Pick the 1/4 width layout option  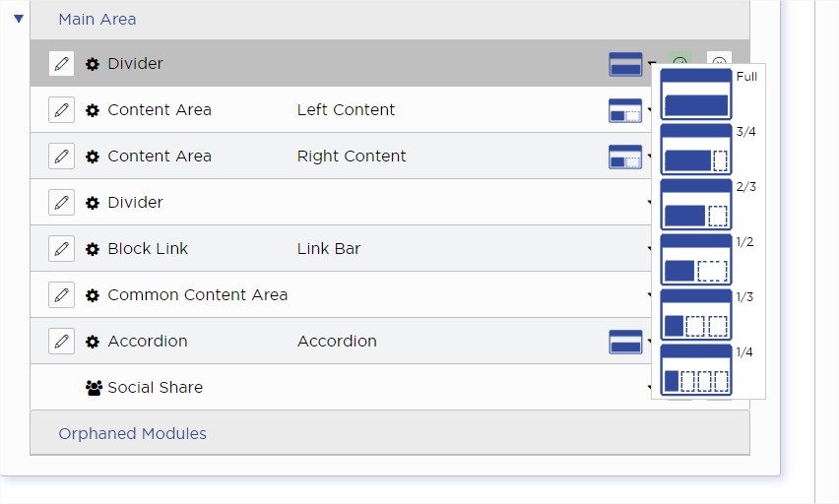coord(695,370)
